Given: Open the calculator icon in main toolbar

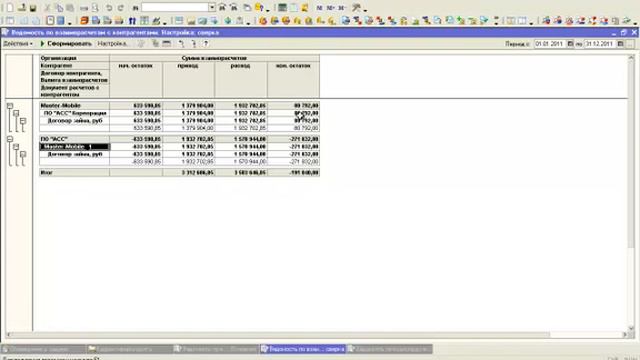Looking at the screenshot, I should click(282, 8).
